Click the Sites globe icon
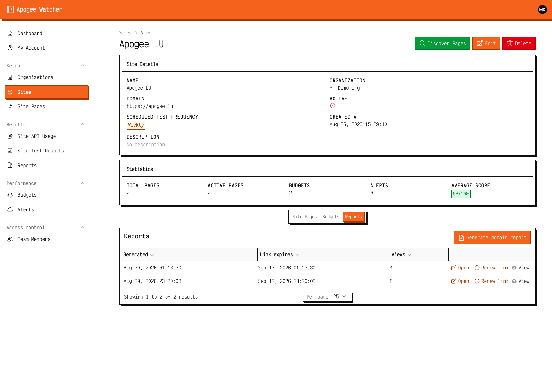Image resolution: width=552 pixels, height=392 pixels. (10, 92)
